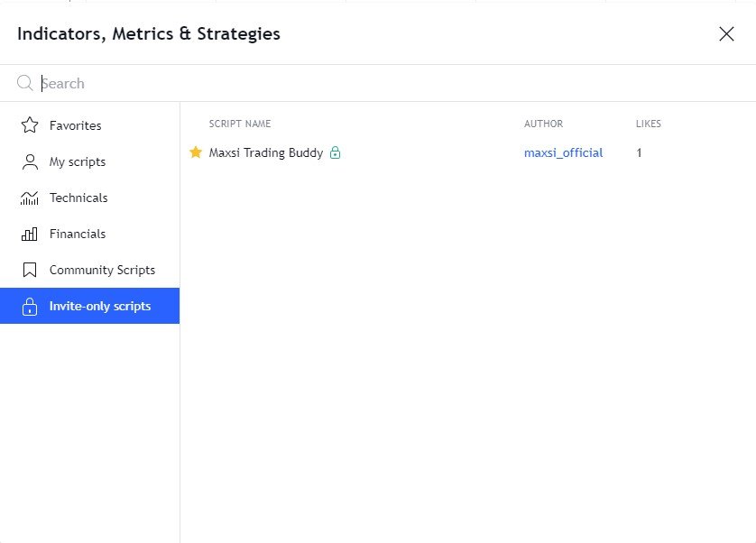Select the Technicals category label
This screenshot has height=543, width=756.
point(78,198)
